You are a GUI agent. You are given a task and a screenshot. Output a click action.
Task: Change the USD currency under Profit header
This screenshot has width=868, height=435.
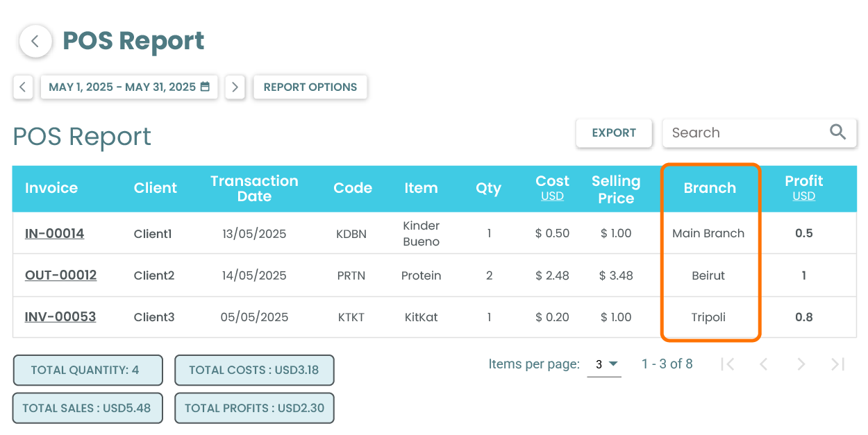tap(803, 196)
